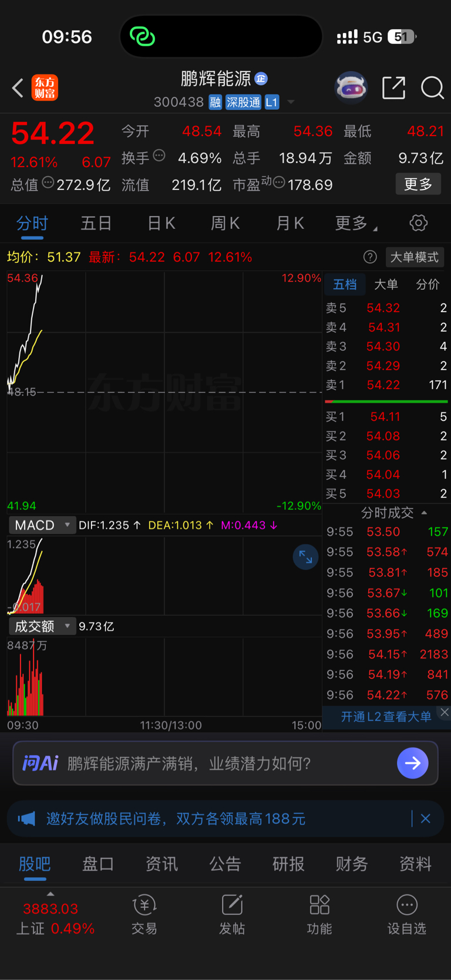451x980 pixels.
Task: Switch to 分价 tab in order panel
Action: pyautogui.click(x=428, y=285)
